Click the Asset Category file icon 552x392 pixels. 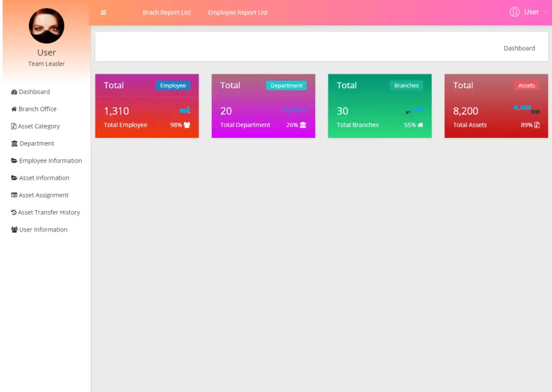coord(13,126)
